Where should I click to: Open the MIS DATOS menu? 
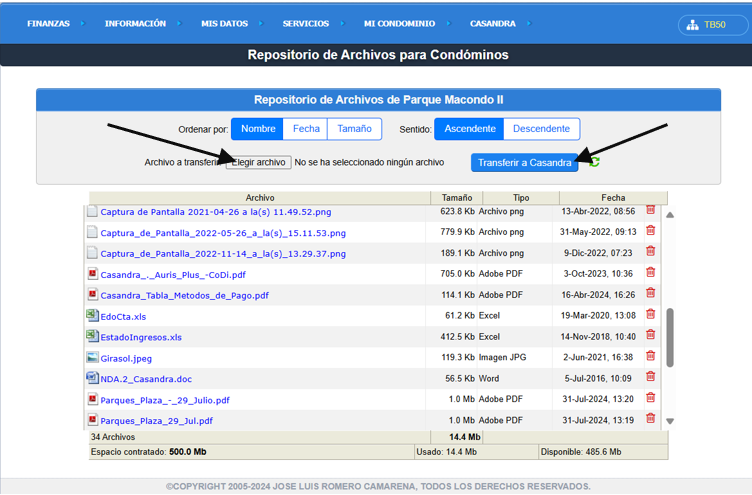tap(223, 24)
